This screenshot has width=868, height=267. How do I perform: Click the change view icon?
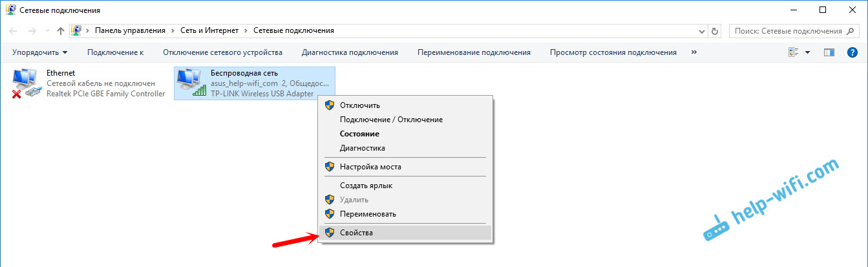(793, 52)
